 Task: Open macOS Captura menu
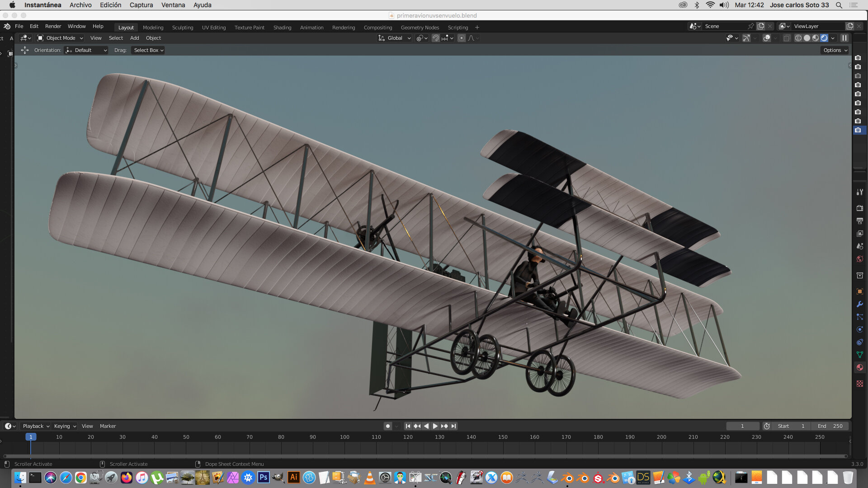(141, 5)
